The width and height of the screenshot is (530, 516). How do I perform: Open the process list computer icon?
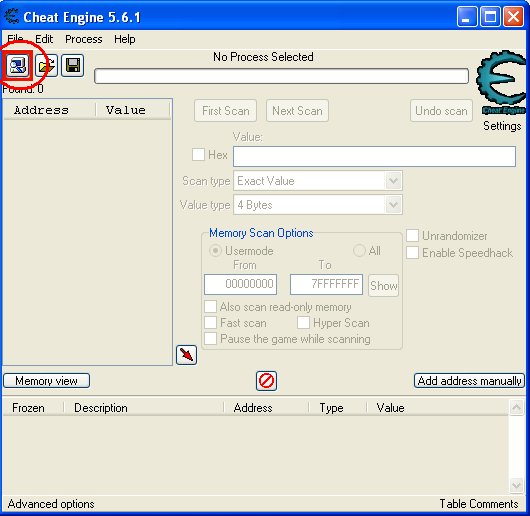[x=18, y=65]
